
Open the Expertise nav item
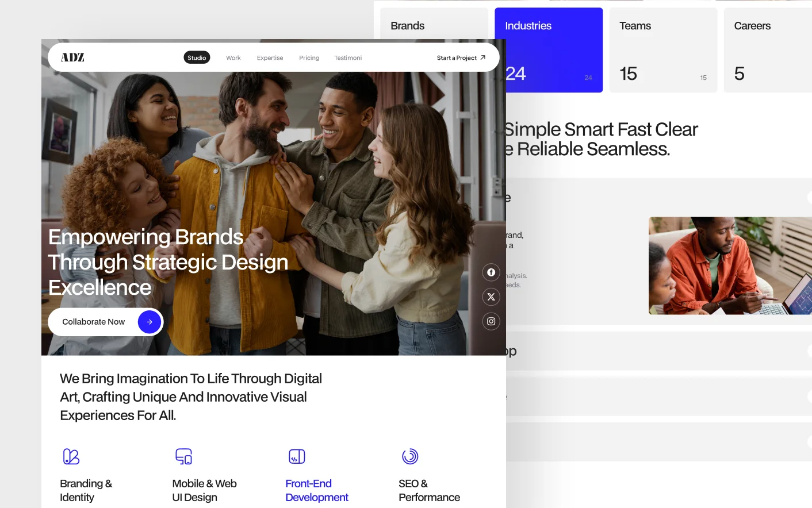pyautogui.click(x=270, y=58)
